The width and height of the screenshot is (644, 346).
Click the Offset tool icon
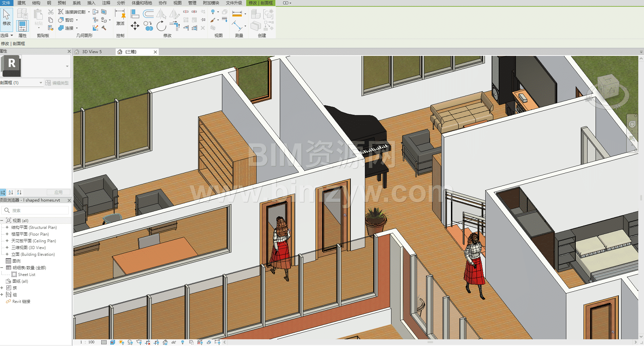point(148,14)
